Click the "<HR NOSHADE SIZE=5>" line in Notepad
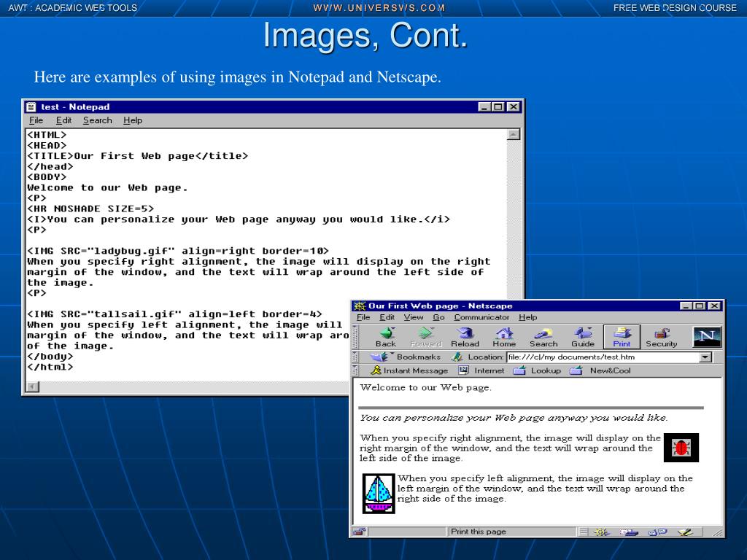Image resolution: width=747 pixels, height=560 pixels. (90, 209)
